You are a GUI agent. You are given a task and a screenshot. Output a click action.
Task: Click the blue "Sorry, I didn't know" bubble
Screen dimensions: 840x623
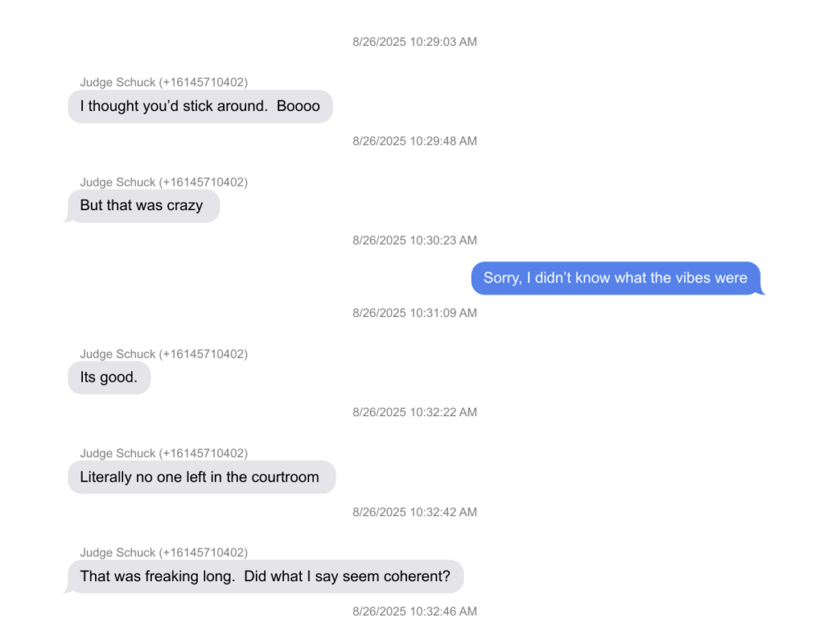pyautogui.click(x=615, y=278)
